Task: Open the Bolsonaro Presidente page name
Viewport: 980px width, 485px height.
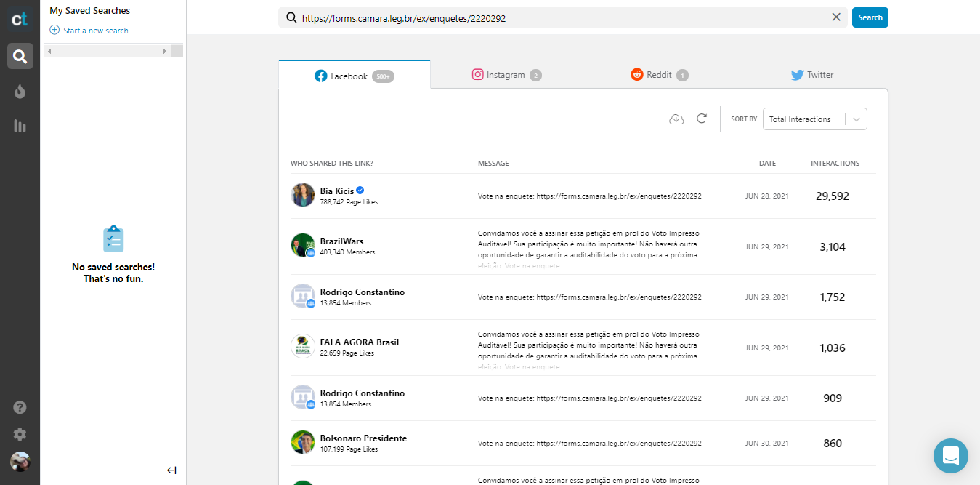Action: [363, 438]
